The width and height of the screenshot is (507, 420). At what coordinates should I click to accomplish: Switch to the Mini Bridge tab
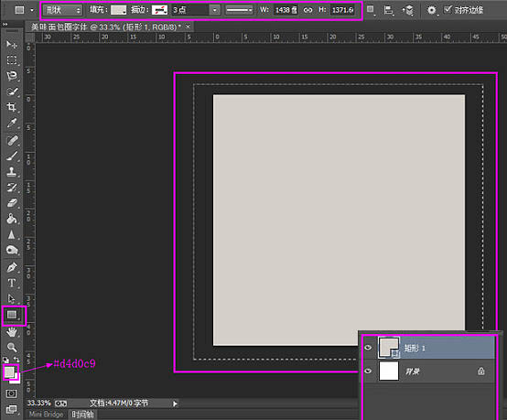point(47,415)
